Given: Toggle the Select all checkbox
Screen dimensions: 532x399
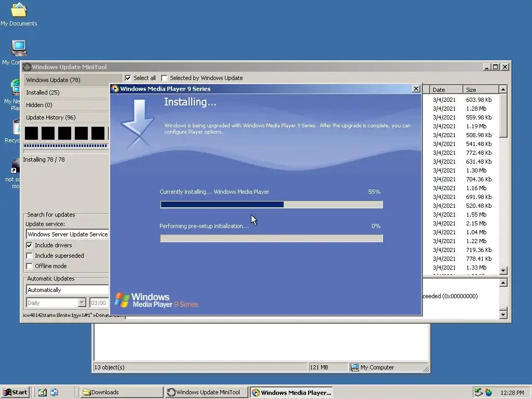Looking at the screenshot, I should coord(128,78).
